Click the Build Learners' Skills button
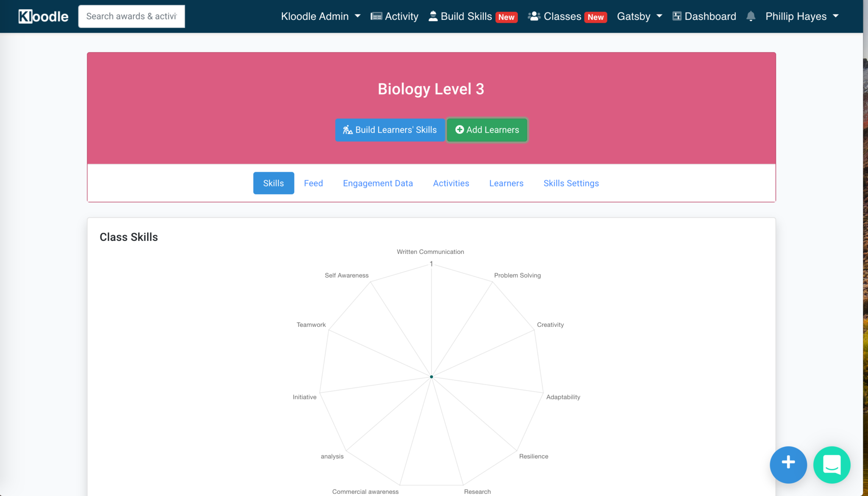This screenshot has width=868, height=496. tap(389, 130)
